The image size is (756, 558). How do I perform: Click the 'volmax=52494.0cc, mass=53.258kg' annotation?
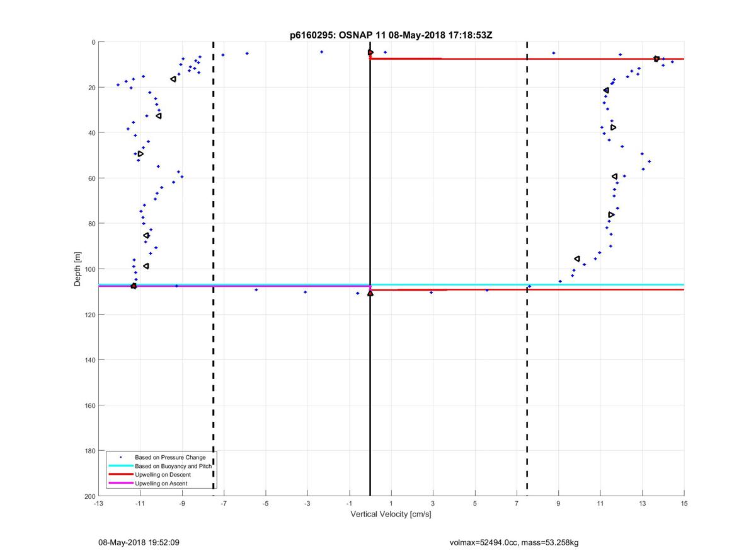[x=514, y=542]
